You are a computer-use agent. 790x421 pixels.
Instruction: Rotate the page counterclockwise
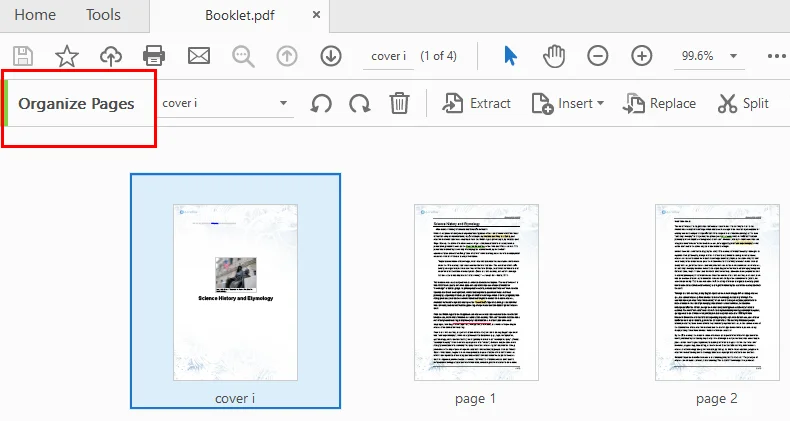[x=321, y=103]
